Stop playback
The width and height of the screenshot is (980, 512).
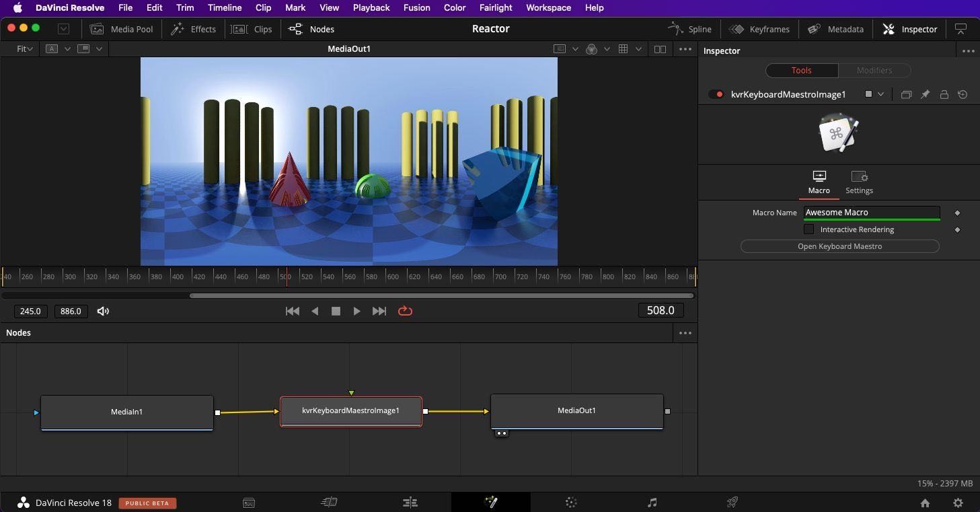(x=336, y=311)
